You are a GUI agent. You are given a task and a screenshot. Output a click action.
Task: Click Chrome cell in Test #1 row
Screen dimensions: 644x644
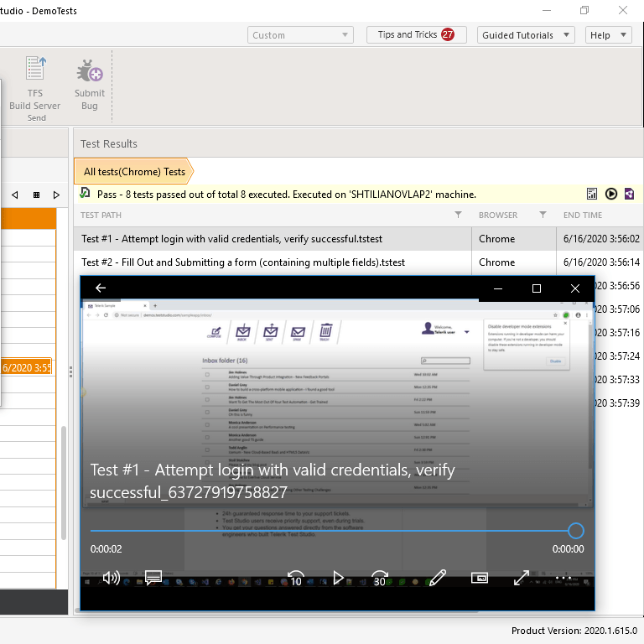(496, 239)
